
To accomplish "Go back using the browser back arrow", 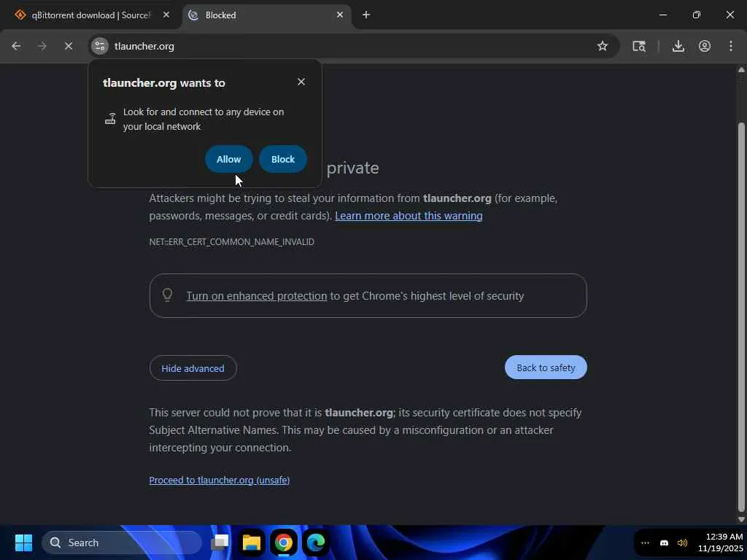I will (16, 46).
